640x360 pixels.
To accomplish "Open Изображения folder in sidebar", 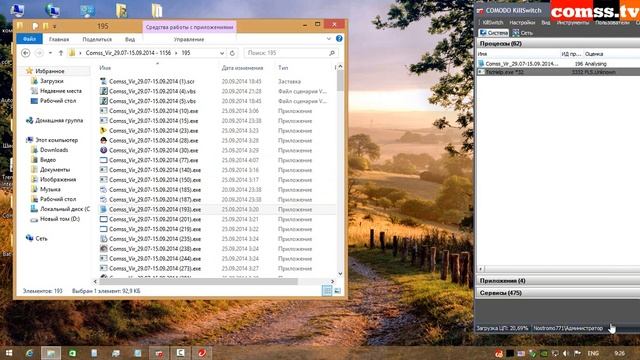I will tap(53, 179).
